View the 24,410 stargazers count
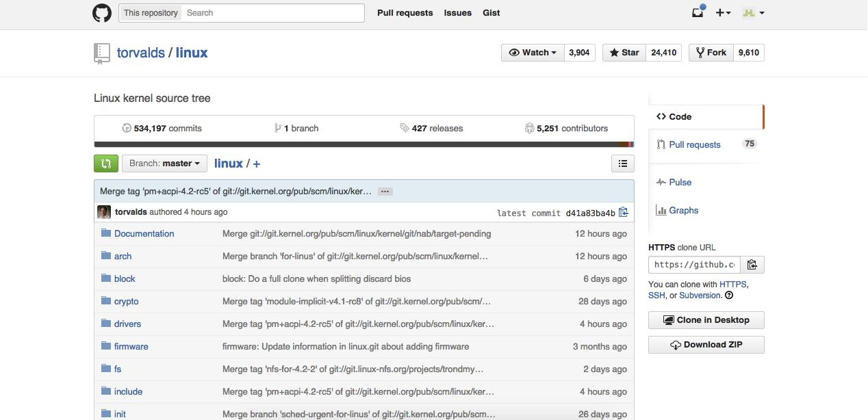868x420 pixels. tap(663, 53)
